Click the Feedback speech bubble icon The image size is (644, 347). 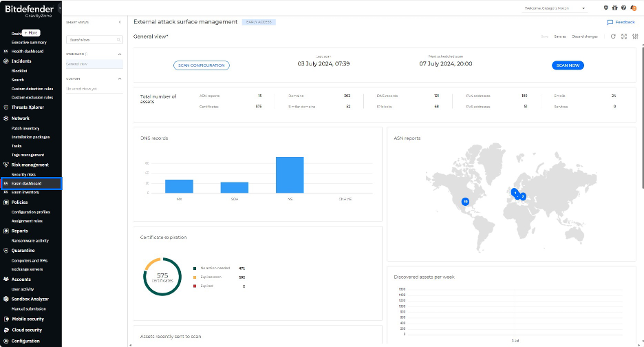point(610,22)
